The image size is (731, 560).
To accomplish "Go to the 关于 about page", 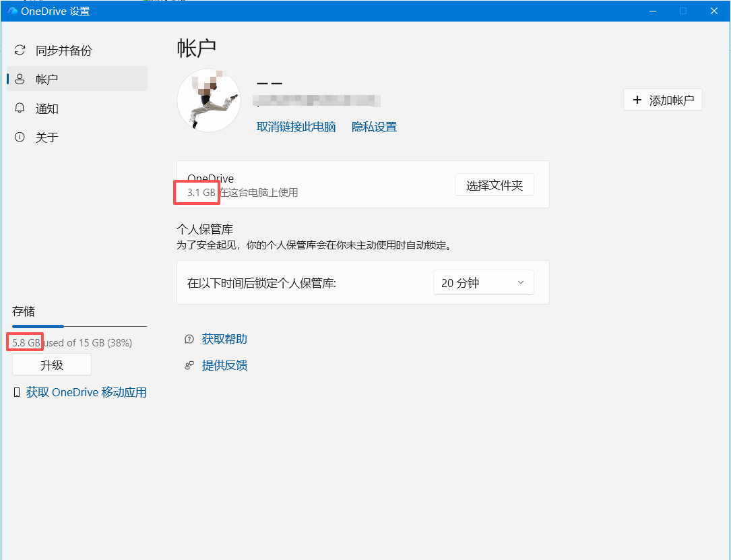I will 77,137.
